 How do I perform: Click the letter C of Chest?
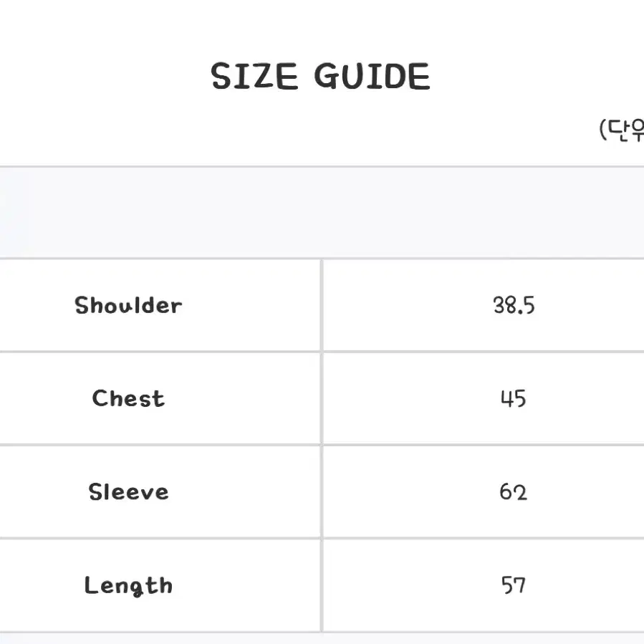[99, 398]
